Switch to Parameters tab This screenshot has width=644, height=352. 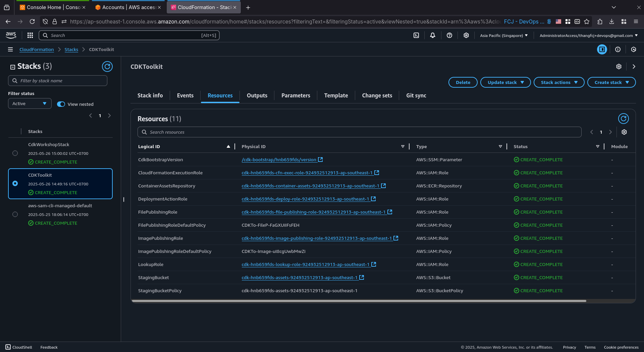coord(296,95)
